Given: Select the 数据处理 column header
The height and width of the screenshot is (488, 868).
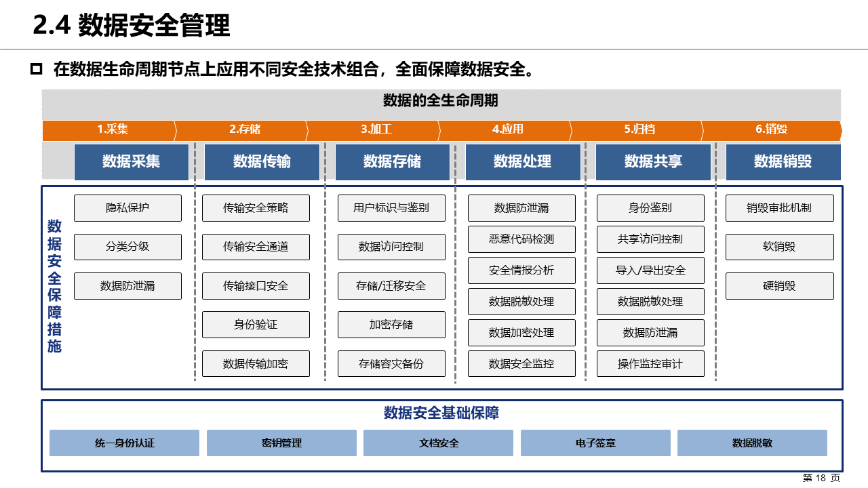Looking at the screenshot, I should click(x=523, y=161).
